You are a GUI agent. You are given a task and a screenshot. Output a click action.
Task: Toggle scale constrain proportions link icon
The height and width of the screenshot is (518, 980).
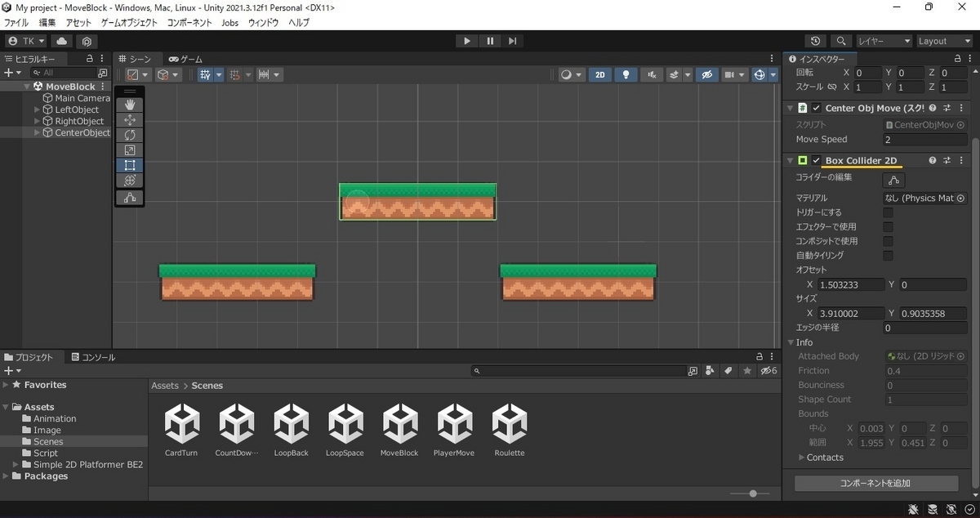click(832, 87)
